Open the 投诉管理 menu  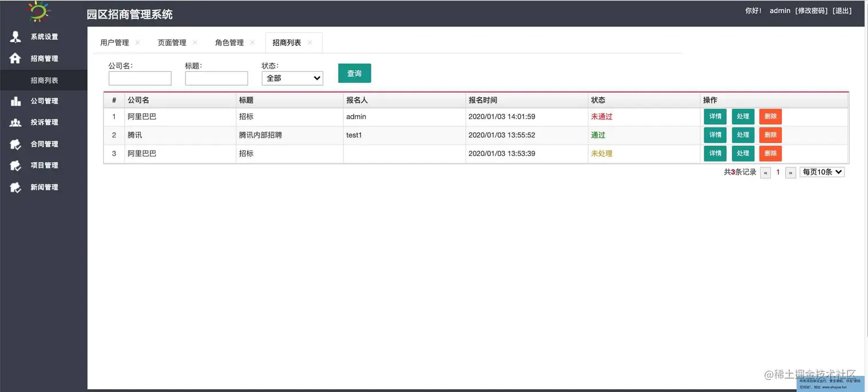click(x=44, y=122)
